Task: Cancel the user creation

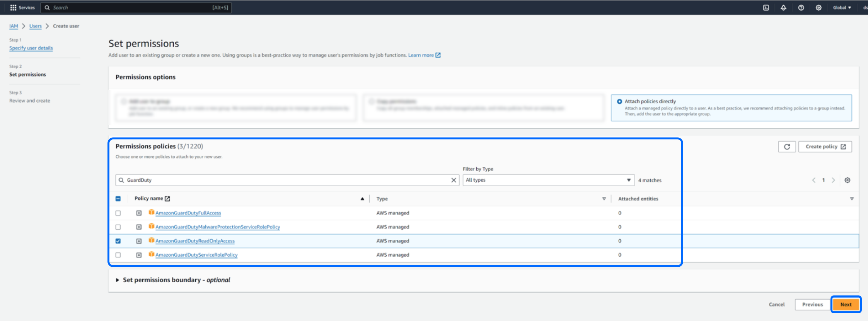Action: (777, 304)
